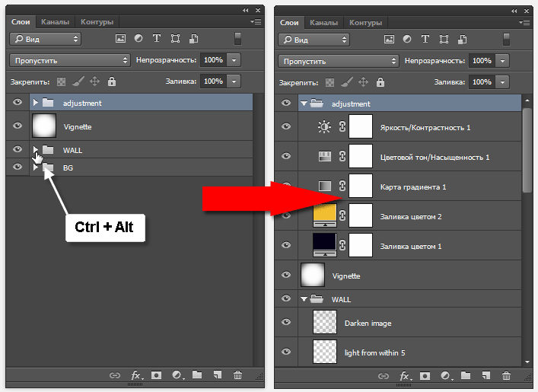Open Вид filter type dropdown in left panel

pos(45,39)
